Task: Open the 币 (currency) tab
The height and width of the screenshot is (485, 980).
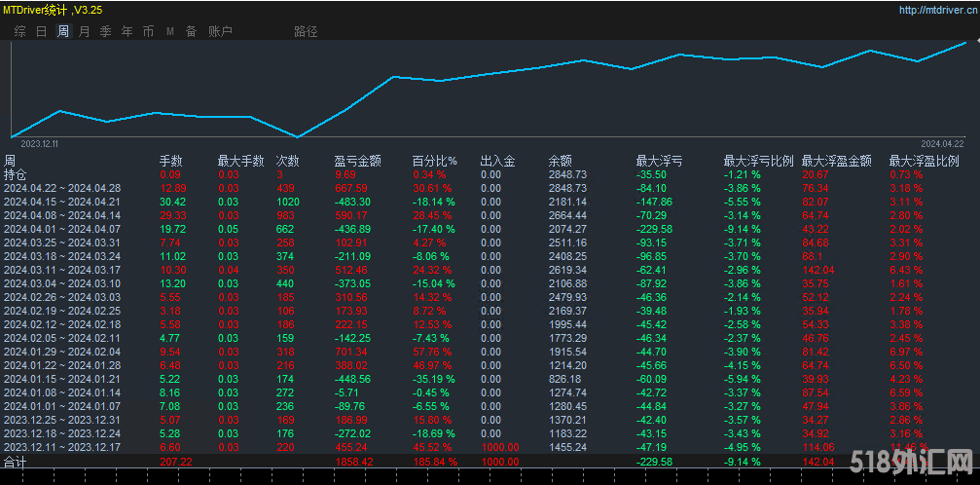Action: pyautogui.click(x=148, y=31)
